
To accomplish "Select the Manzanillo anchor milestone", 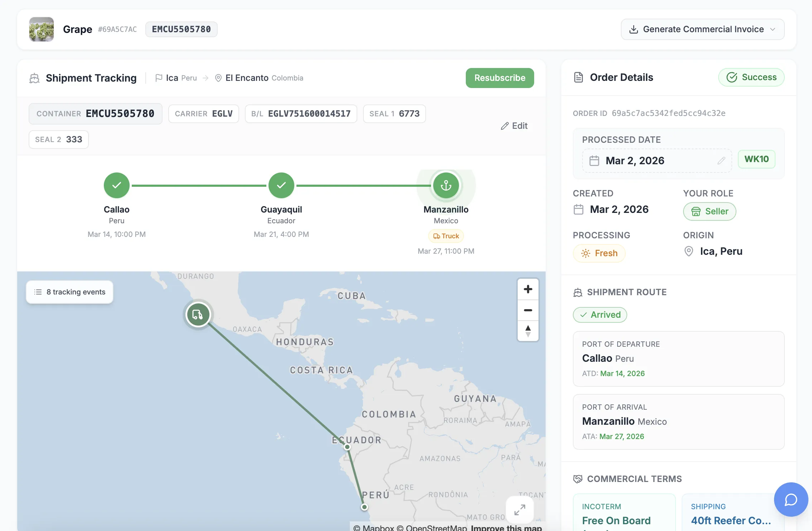I will coord(446,185).
